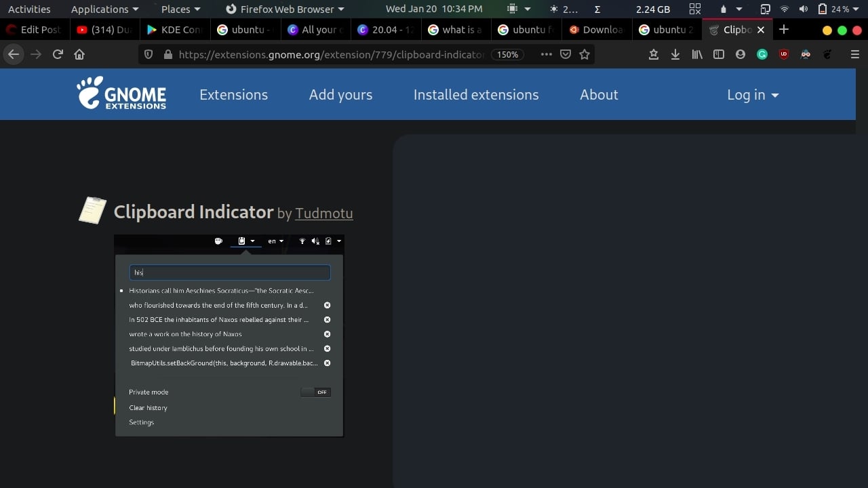
Task: Click the sigma system monitor indicator
Action: (x=597, y=9)
